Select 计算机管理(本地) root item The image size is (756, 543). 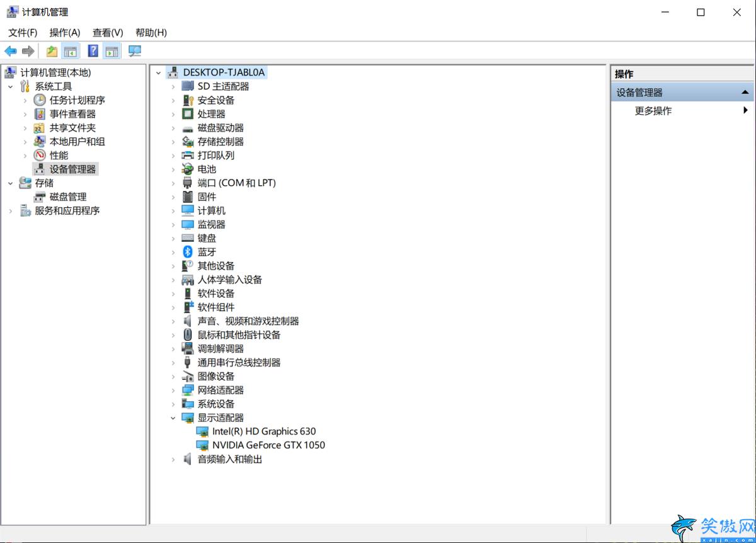[55, 73]
